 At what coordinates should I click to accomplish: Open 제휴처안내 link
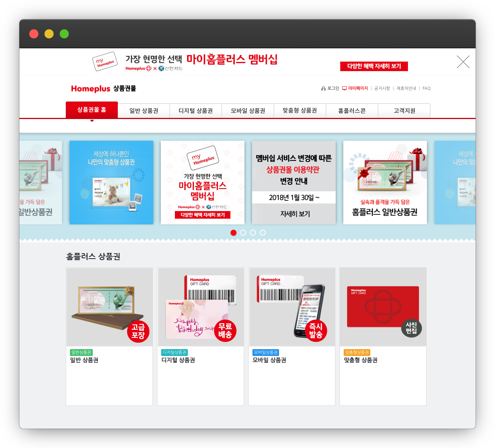406,88
